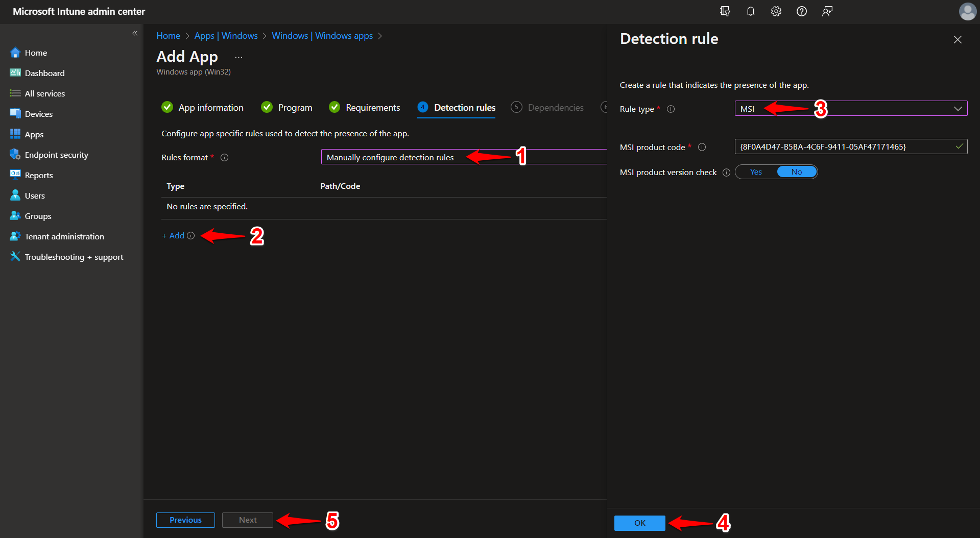Open the settings gear in the top bar
The image size is (980, 538).
[x=776, y=11]
